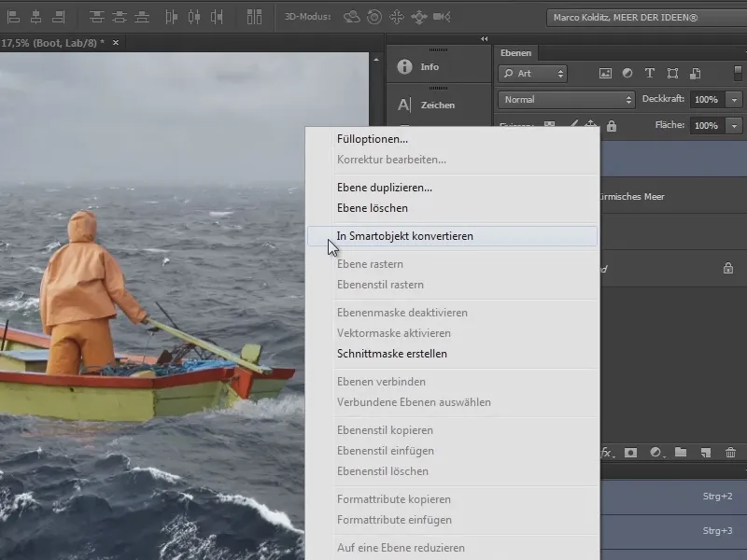This screenshot has width=747, height=560.
Task: Select the 3D scale camera icon
Action: 442,17
